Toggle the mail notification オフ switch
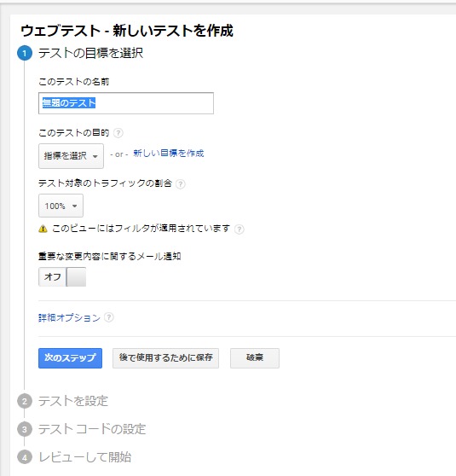This screenshot has width=456, height=476. pos(62,277)
